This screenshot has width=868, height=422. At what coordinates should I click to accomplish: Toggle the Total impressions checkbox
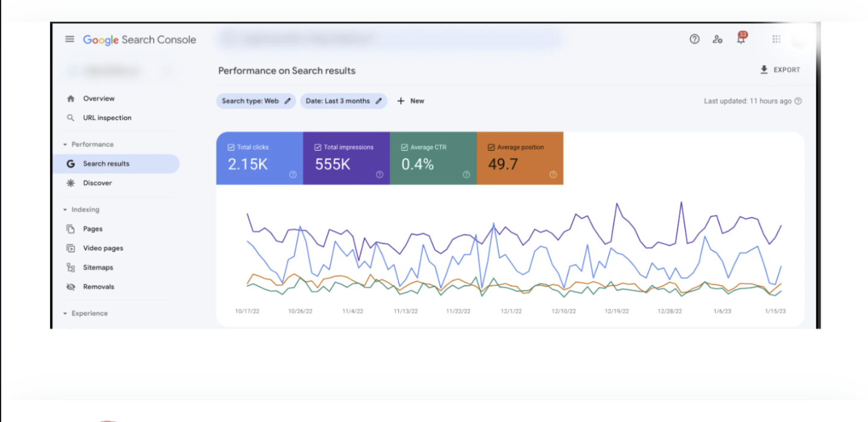(x=318, y=147)
